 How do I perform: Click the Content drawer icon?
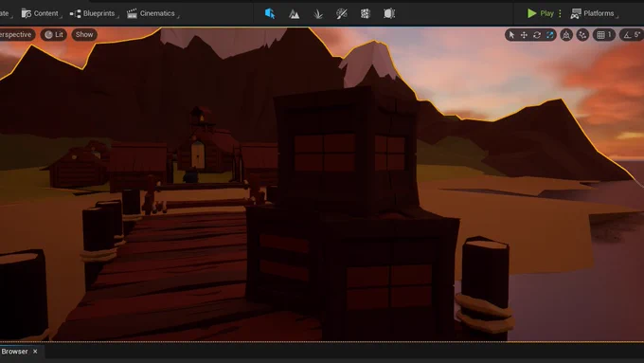(x=27, y=13)
